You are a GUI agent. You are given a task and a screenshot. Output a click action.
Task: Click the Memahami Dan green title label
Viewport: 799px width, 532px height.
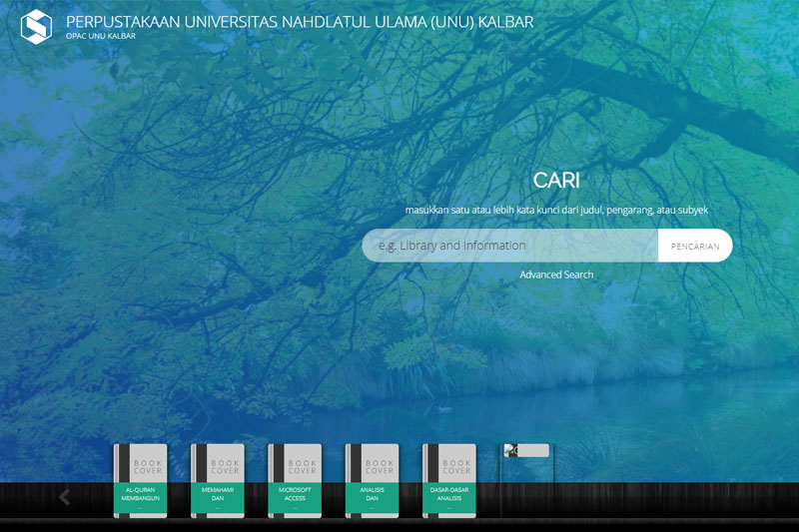point(219,498)
